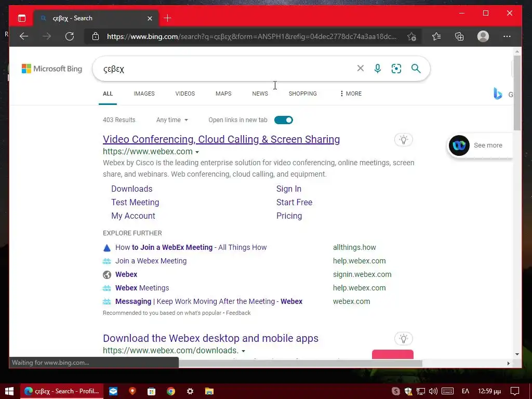Switch to the MAPS tab
The image size is (532, 399).
[223, 94]
